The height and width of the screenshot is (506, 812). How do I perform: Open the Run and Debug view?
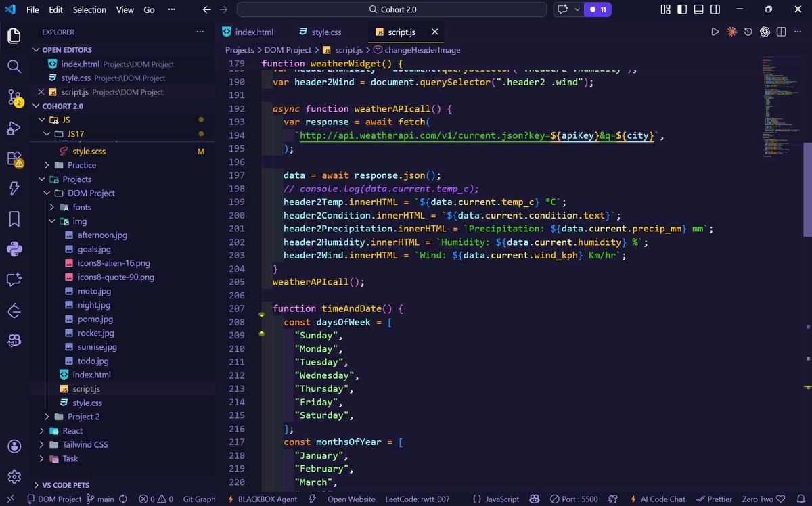tap(14, 128)
